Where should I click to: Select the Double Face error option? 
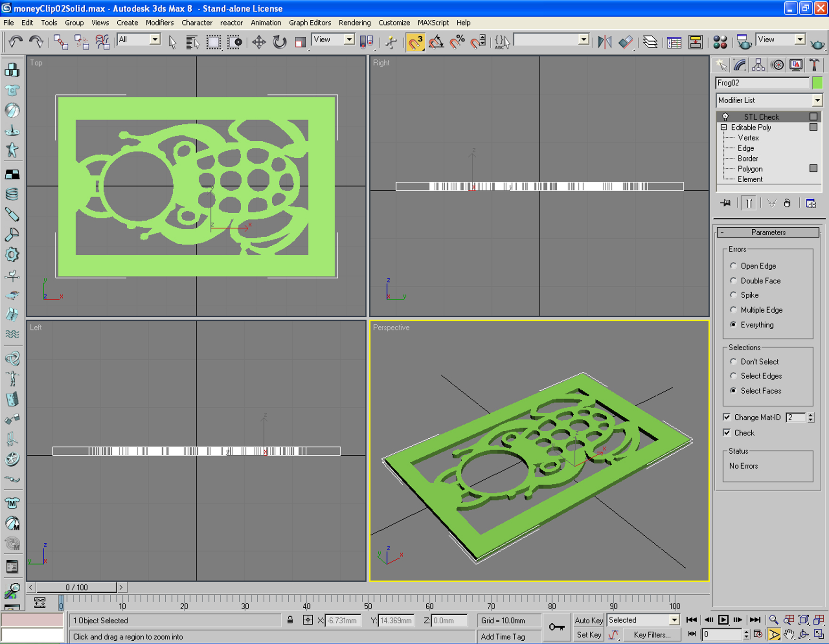(x=733, y=281)
